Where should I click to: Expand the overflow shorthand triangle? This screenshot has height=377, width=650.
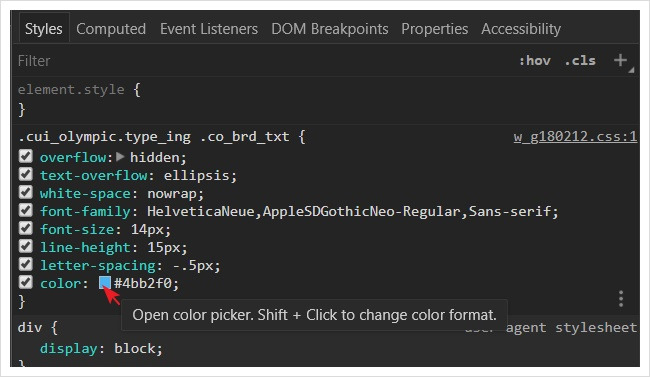120,157
